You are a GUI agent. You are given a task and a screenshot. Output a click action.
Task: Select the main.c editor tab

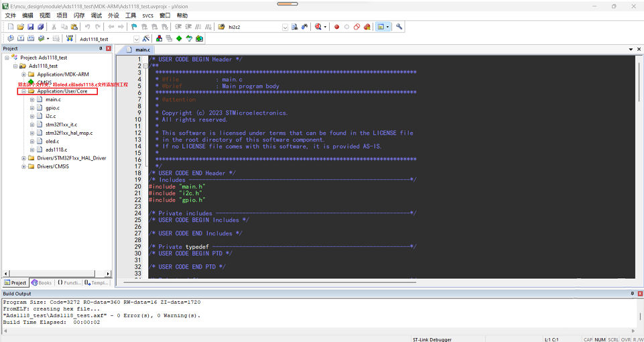139,50
